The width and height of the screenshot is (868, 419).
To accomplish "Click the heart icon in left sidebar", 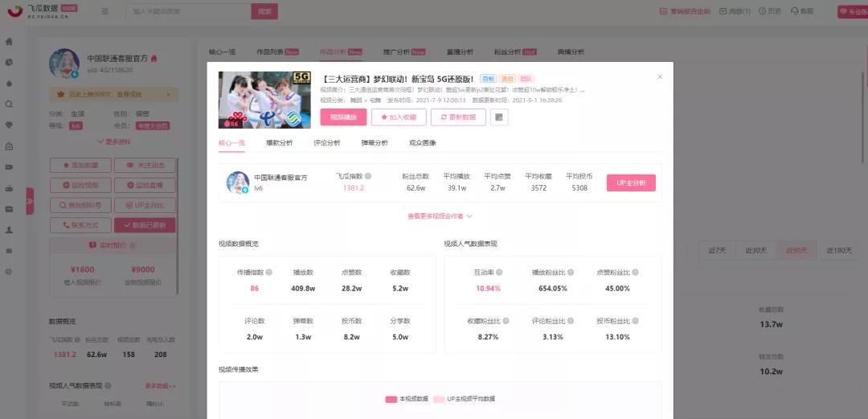I will click(9, 125).
